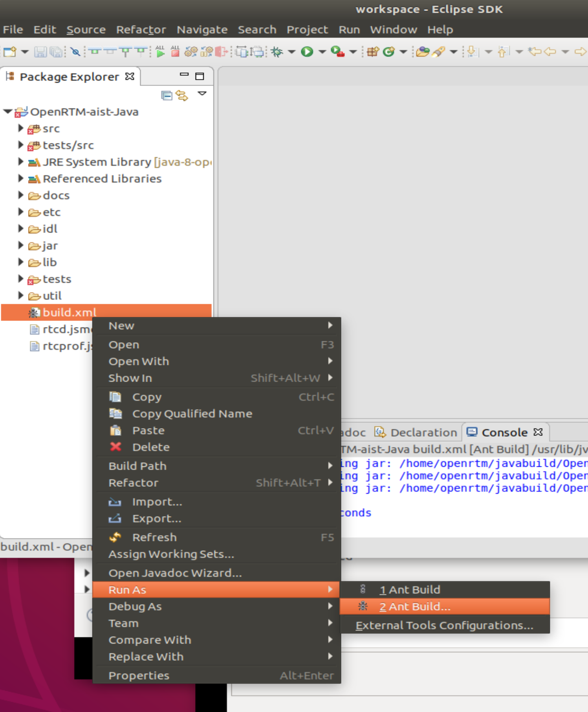Viewport: 588px width, 712px height.
Task: Choose Open With in context menu
Action: (x=217, y=361)
